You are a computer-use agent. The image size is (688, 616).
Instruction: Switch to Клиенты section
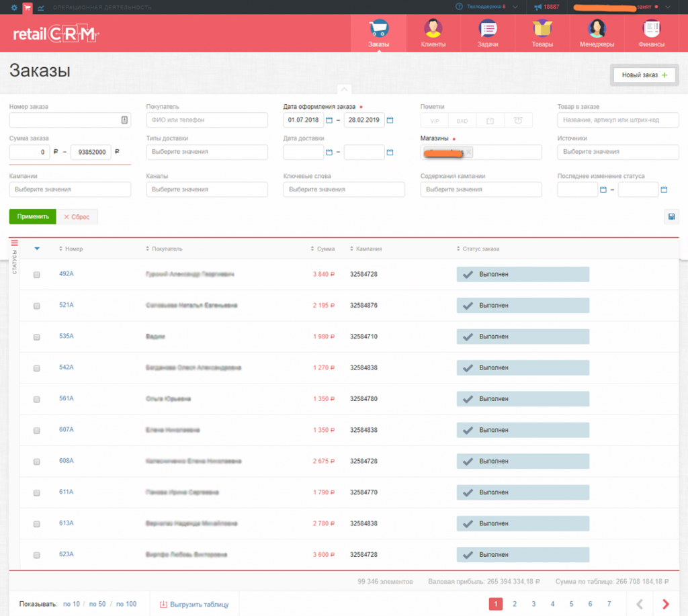pyautogui.click(x=433, y=34)
